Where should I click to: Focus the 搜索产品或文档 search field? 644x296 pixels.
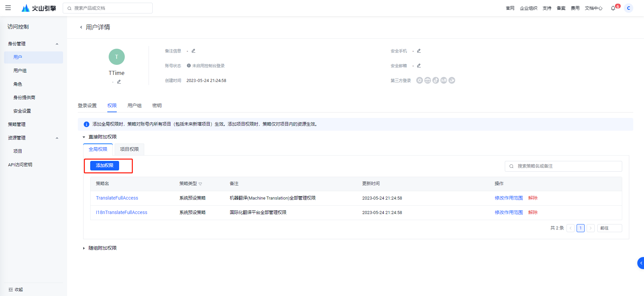point(108,8)
